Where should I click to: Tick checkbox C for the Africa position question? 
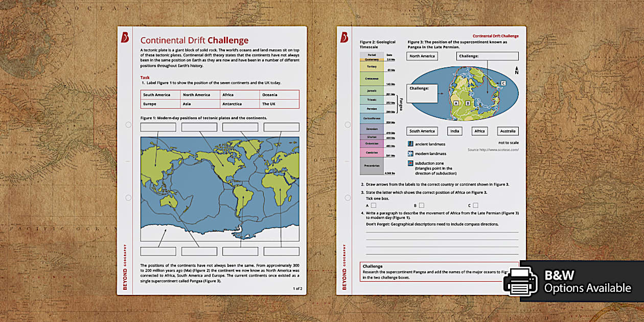(475, 205)
